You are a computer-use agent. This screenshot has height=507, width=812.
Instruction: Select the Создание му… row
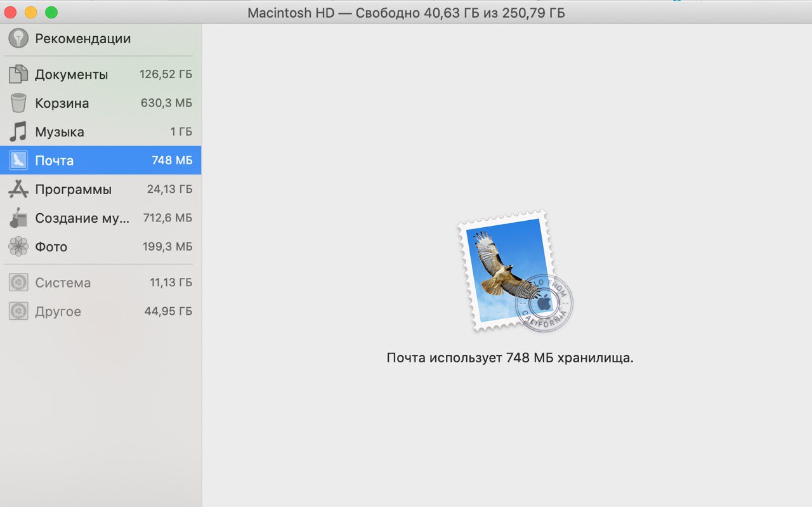click(100, 218)
